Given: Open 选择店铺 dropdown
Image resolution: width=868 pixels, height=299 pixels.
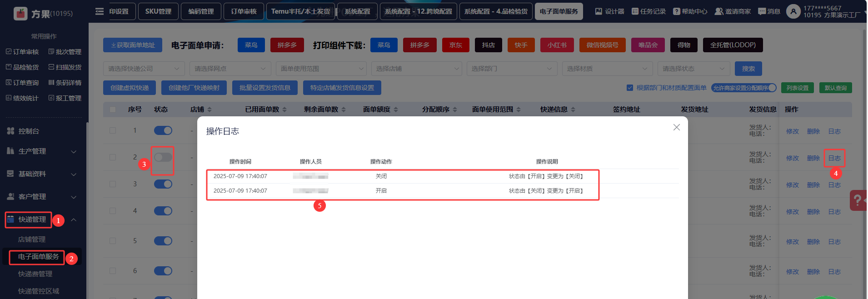Looking at the screenshot, I should [x=417, y=69].
